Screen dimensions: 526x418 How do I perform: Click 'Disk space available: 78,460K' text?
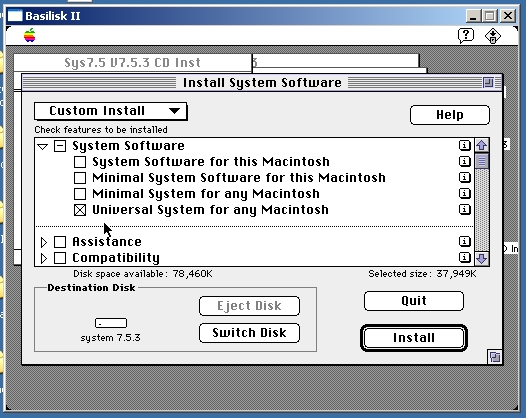pos(143,274)
